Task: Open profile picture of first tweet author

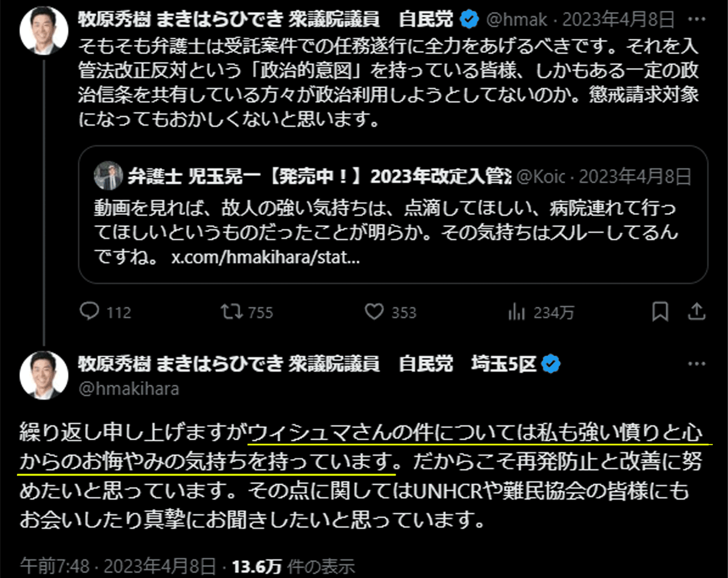Action: [x=44, y=32]
